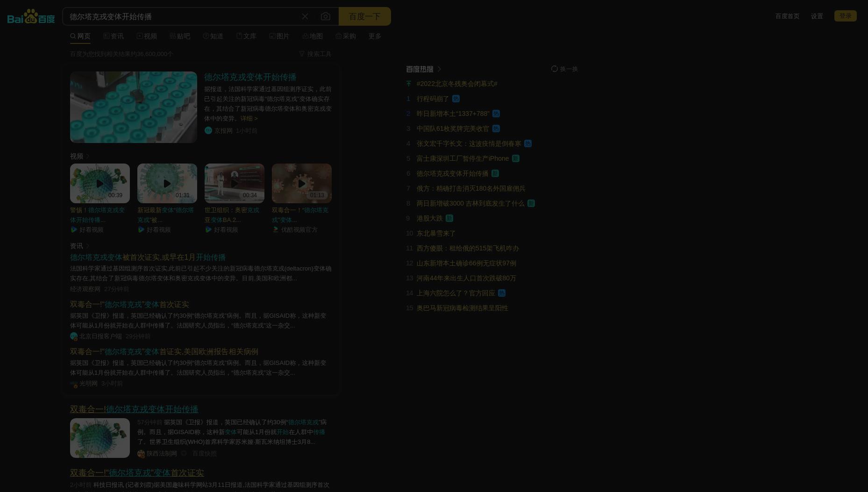Click the Baidu logo

pyautogui.click(x=31, y=16)
